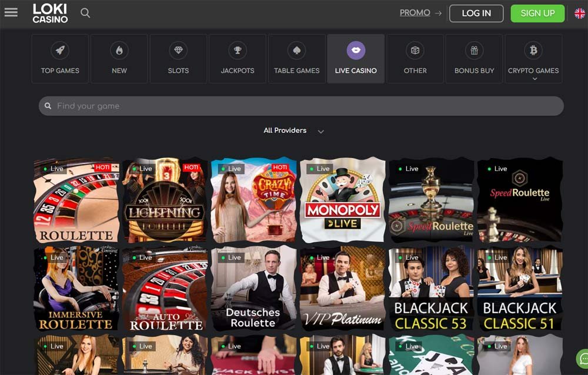Click the LOG IN button

pyautogui.click(x=476, y=14)
